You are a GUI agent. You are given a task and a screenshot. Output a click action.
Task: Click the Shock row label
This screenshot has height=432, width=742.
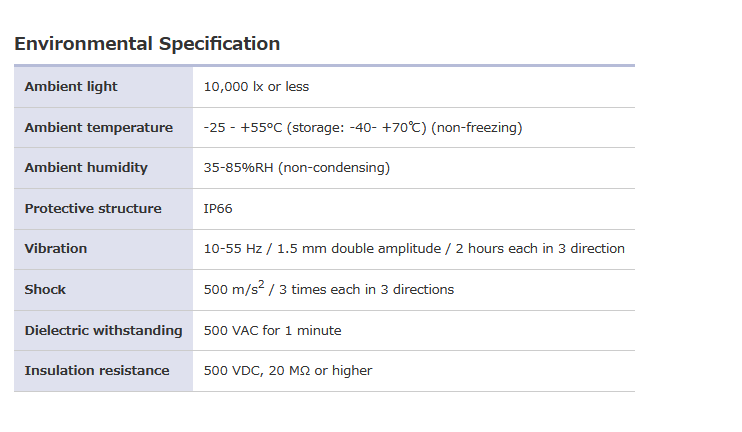coord(46,290)
